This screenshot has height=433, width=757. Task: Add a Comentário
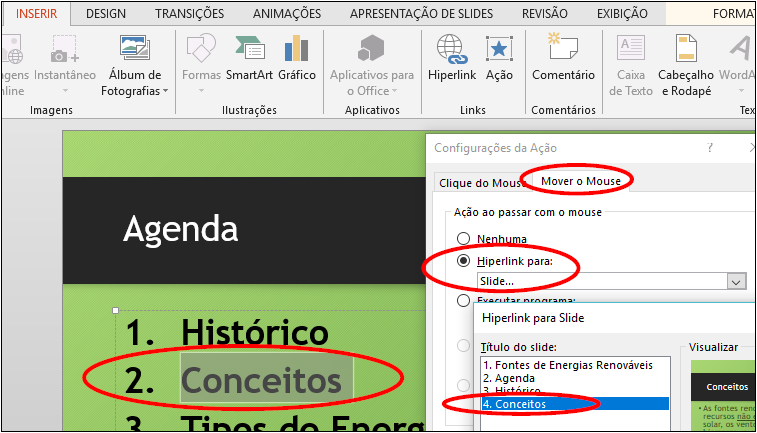563,58
